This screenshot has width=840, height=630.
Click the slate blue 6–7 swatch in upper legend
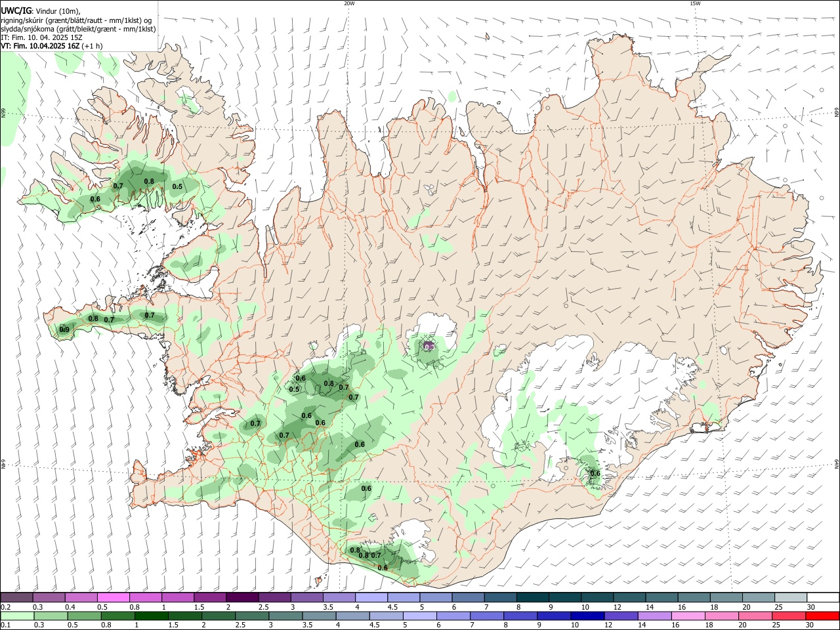469,597
